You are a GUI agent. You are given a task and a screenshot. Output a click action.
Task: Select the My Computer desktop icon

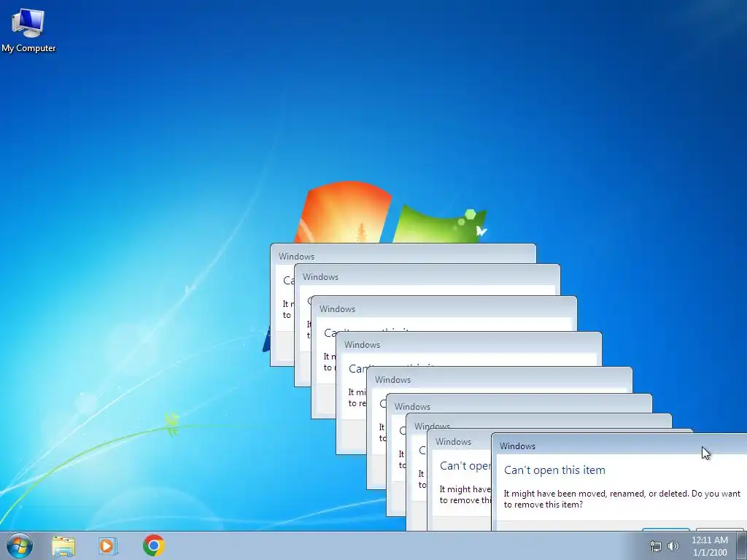[28, 29]
